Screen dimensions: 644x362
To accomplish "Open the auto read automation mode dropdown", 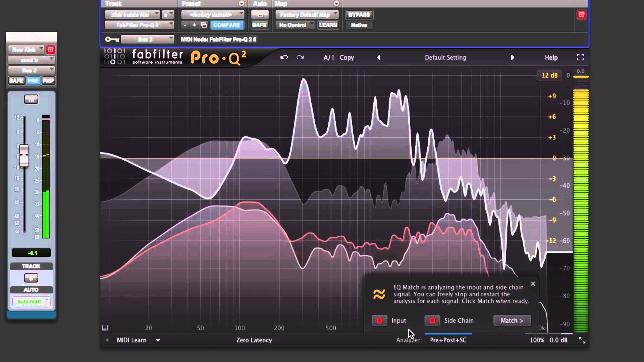I will click(x=31, y=301).
